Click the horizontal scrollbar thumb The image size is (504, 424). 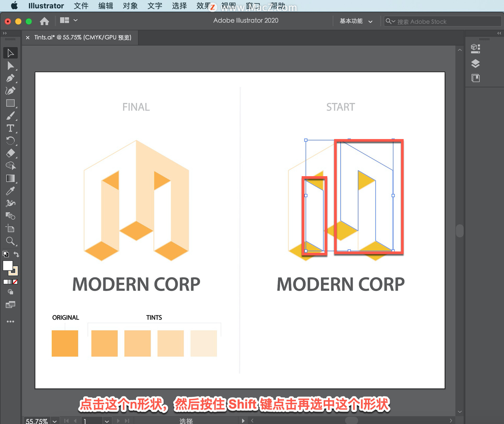351,421
